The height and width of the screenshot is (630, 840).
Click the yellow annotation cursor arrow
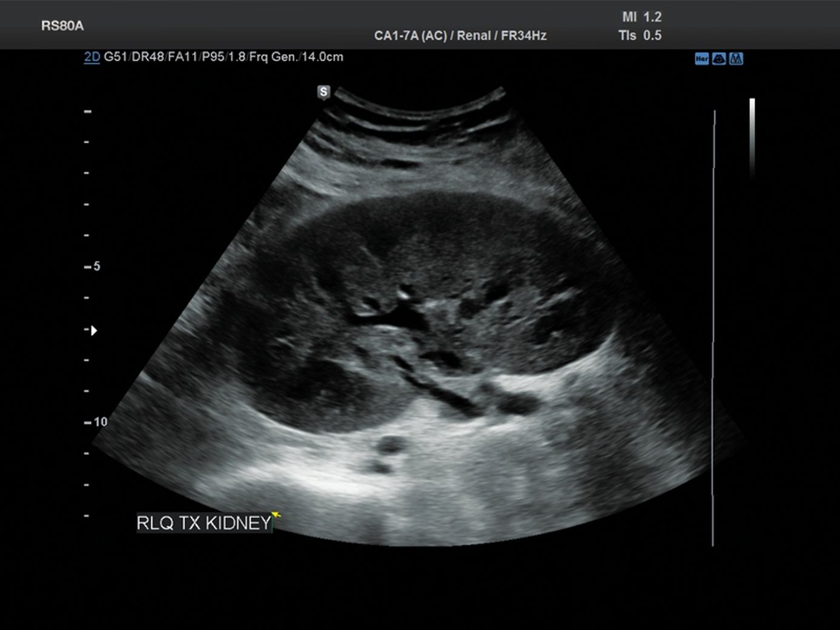tap(276, 515)
